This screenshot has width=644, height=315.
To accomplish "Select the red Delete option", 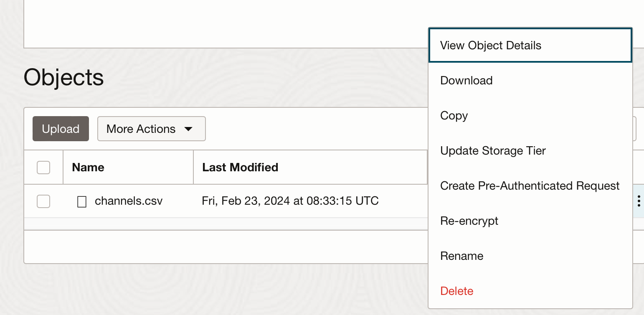I will click(457, 291).
